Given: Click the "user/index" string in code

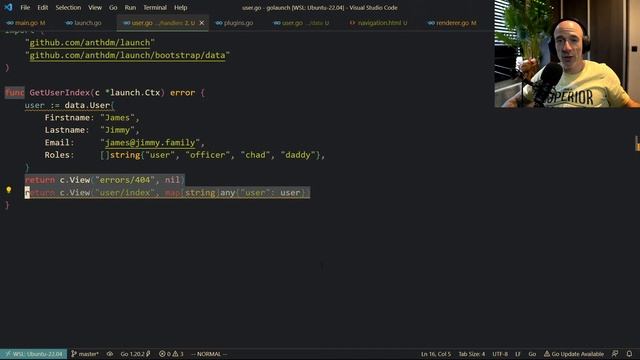Looking at the screenshot, I should pyautogui.click(x=124, y=193).
